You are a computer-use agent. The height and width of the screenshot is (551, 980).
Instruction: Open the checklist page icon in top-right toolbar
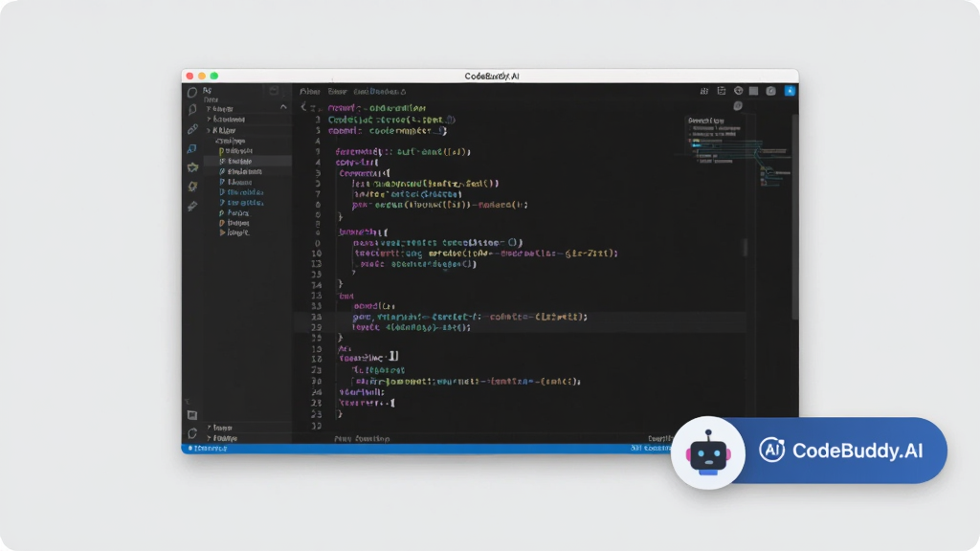722,91
